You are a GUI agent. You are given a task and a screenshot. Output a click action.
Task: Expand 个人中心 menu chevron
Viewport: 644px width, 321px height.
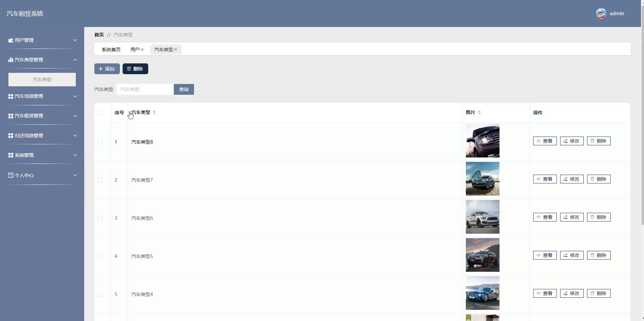click(75, 175)
